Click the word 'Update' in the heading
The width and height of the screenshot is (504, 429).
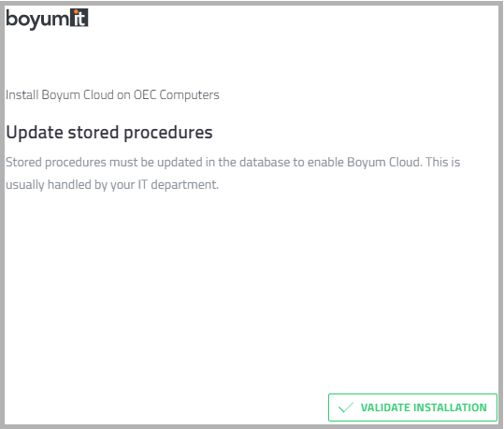tap(35, 133)
